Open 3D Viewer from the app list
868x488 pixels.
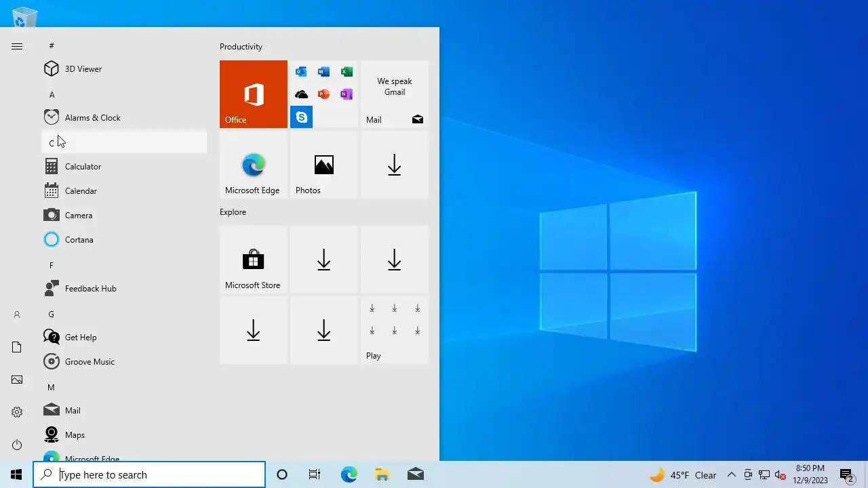[124, 68]
